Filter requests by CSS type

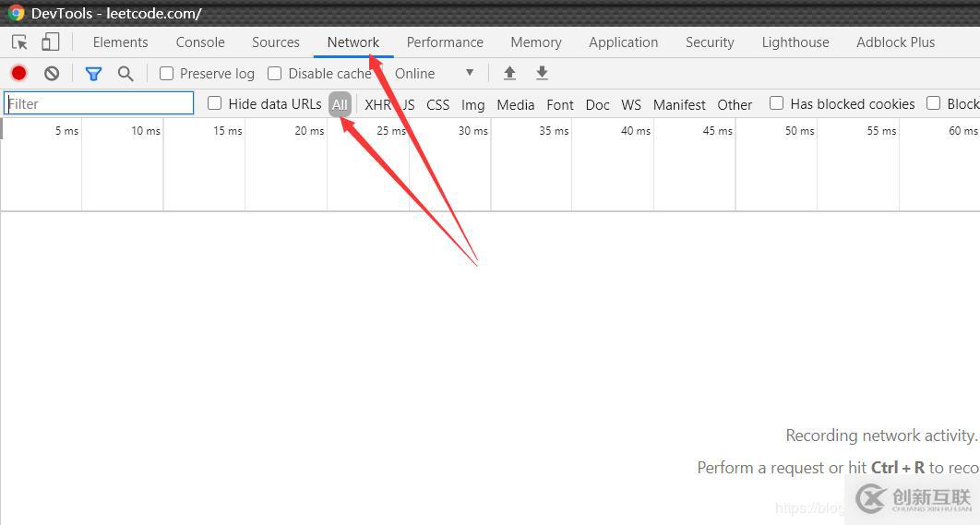point(438,104)
